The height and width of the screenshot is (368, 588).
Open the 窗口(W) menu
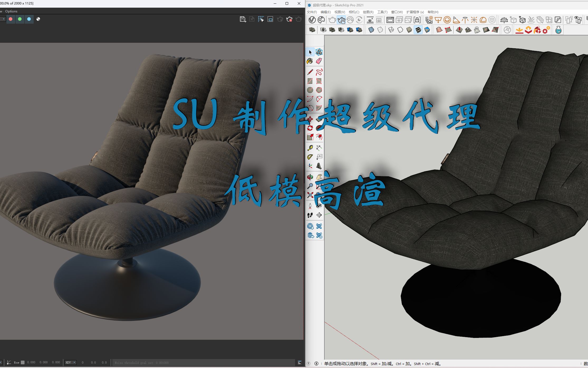point(397,12)
